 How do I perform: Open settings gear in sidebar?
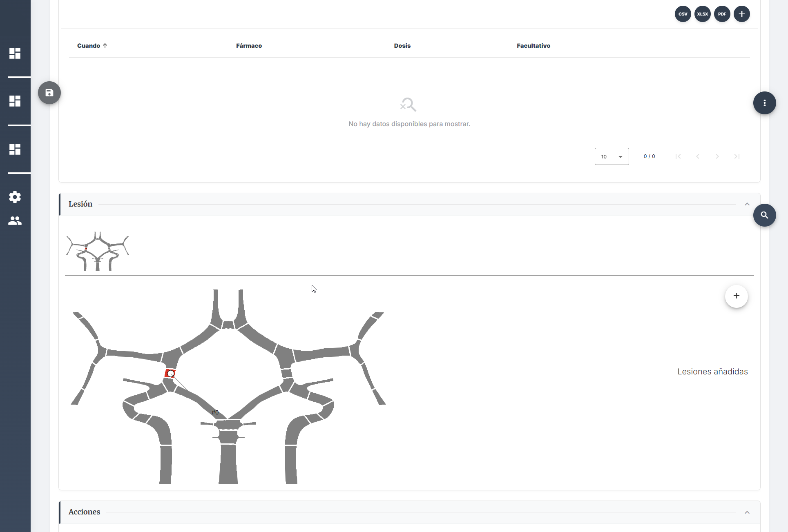(15, 197)
